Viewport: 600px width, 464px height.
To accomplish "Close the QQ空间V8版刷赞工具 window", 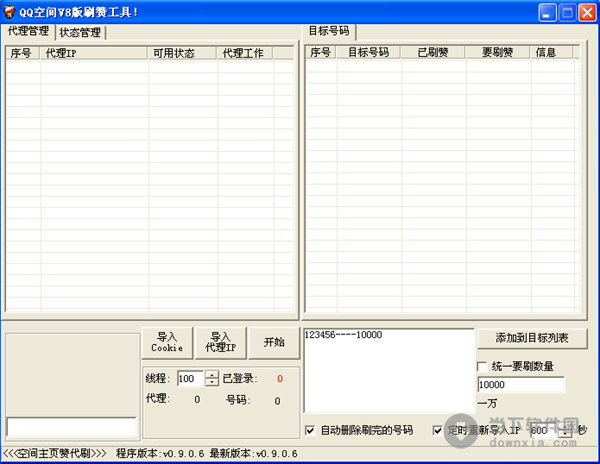I will click(x=587, y=13).
